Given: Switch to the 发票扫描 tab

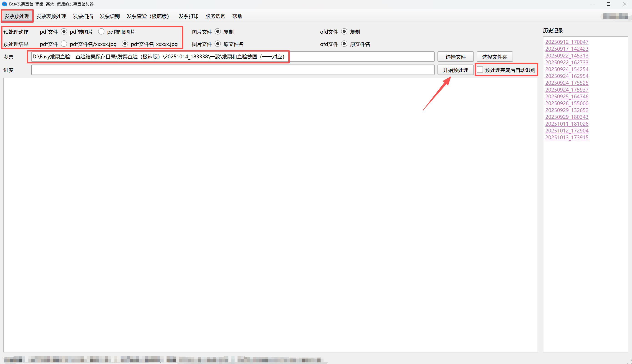Looking at the screenshot, I should point(83,16).
